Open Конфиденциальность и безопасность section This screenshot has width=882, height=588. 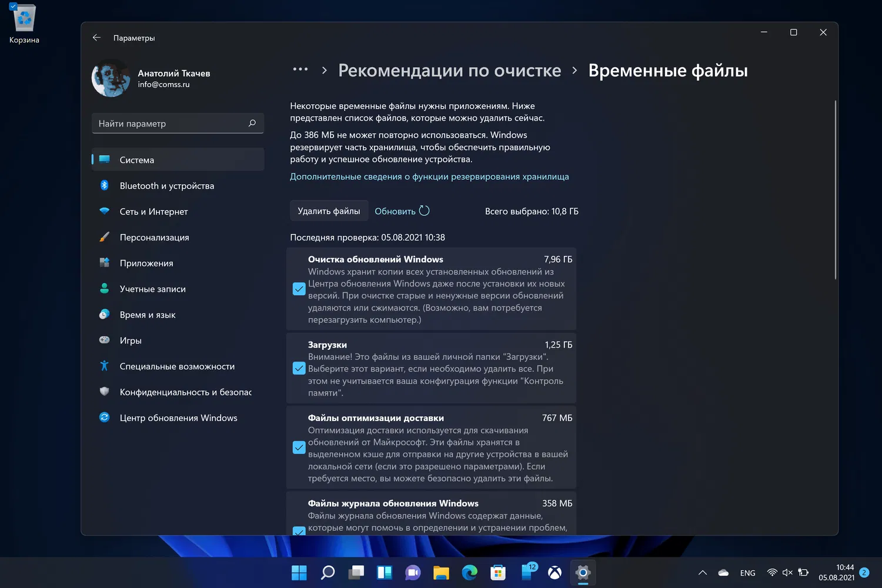(178, 392)
